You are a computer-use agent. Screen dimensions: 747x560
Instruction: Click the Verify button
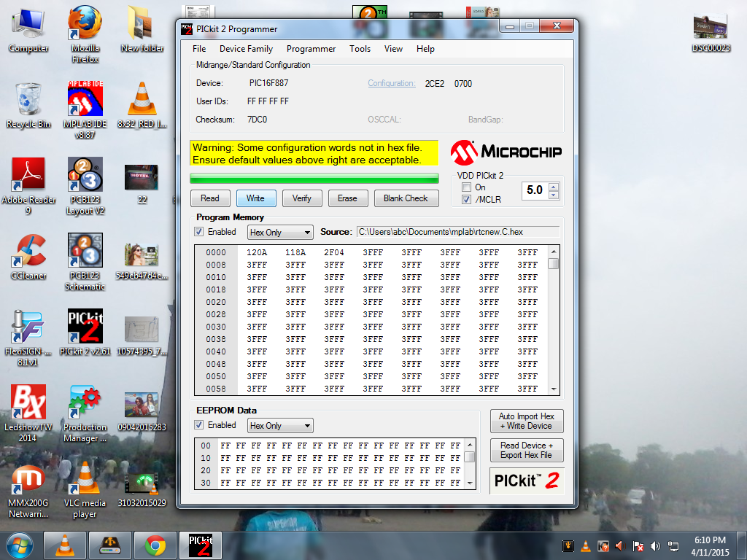302,198
